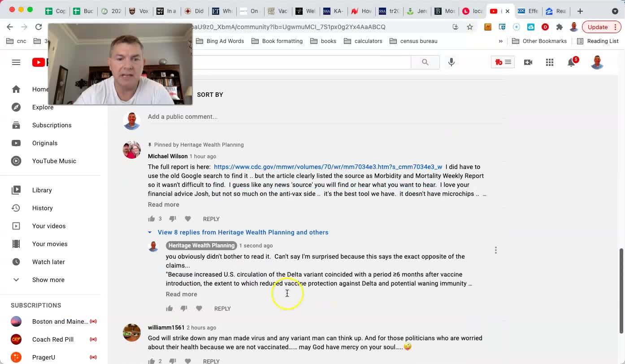Click the Heritage Wealth Planning author badge
Viewport: 625px width, 364px height.
tap(201, 246)
